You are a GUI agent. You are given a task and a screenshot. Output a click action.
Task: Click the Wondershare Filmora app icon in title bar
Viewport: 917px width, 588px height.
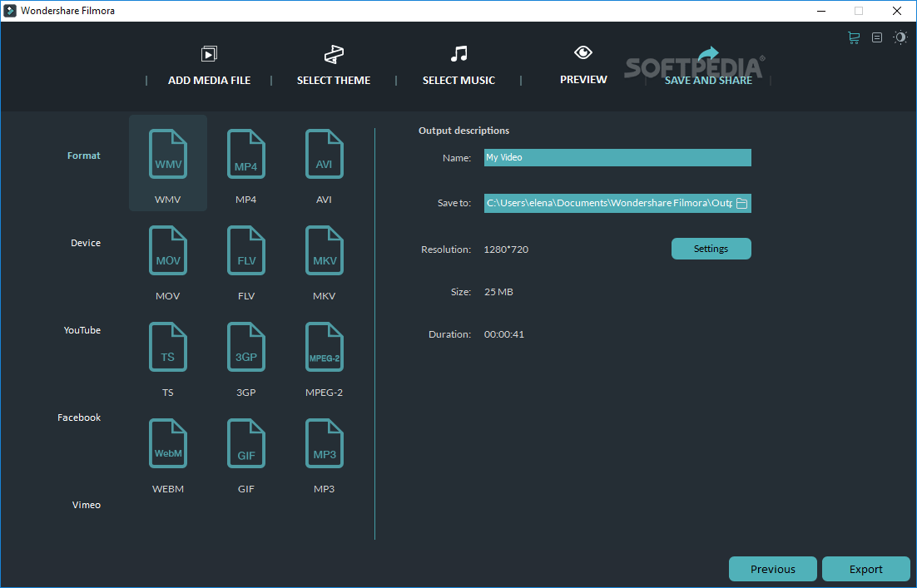click(x=10, y=11)
